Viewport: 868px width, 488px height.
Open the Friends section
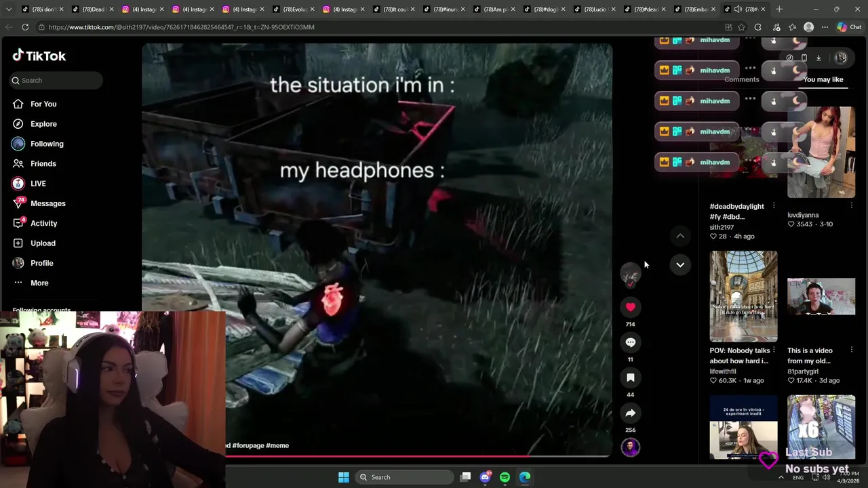34,163
